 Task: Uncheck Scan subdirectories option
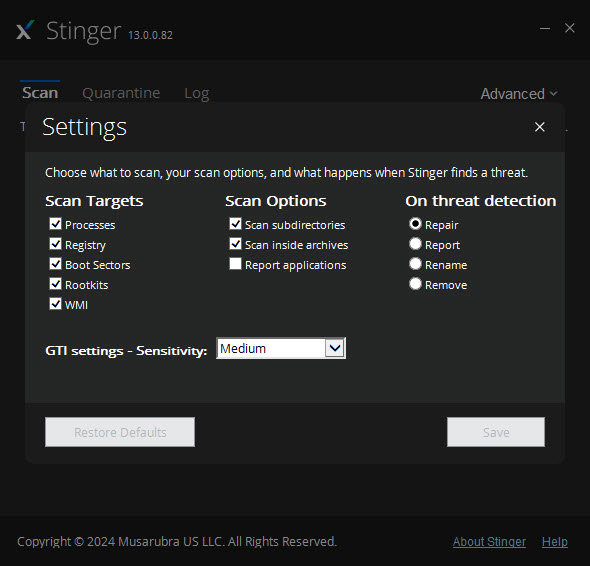[x=235, y=224]
